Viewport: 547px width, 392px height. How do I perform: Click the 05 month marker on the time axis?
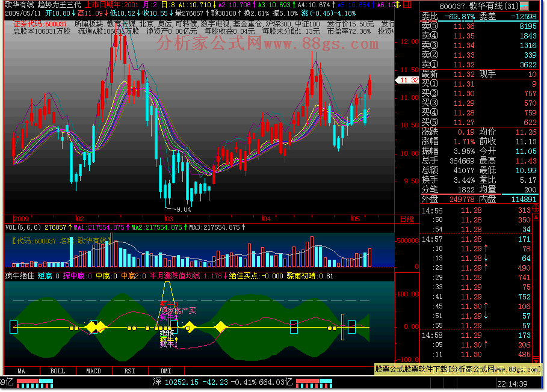(x=356, y=219)
